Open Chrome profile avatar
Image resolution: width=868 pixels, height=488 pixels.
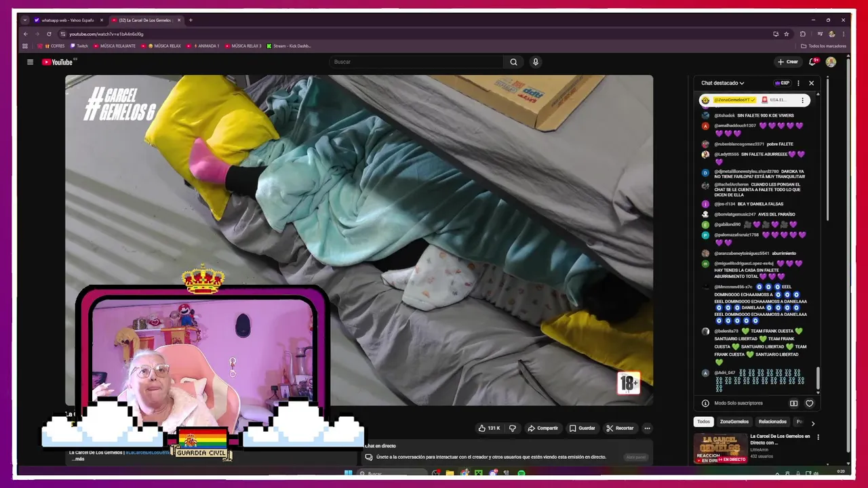[x=832, y=34]
